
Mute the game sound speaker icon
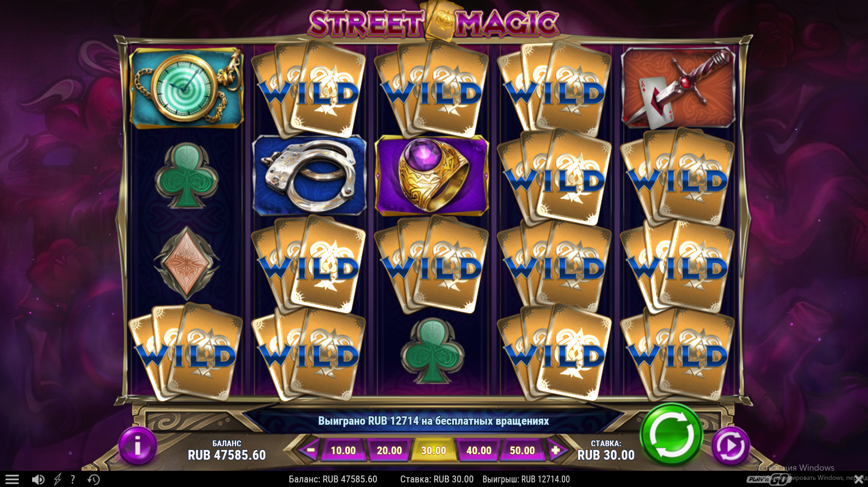coord(38,479)
